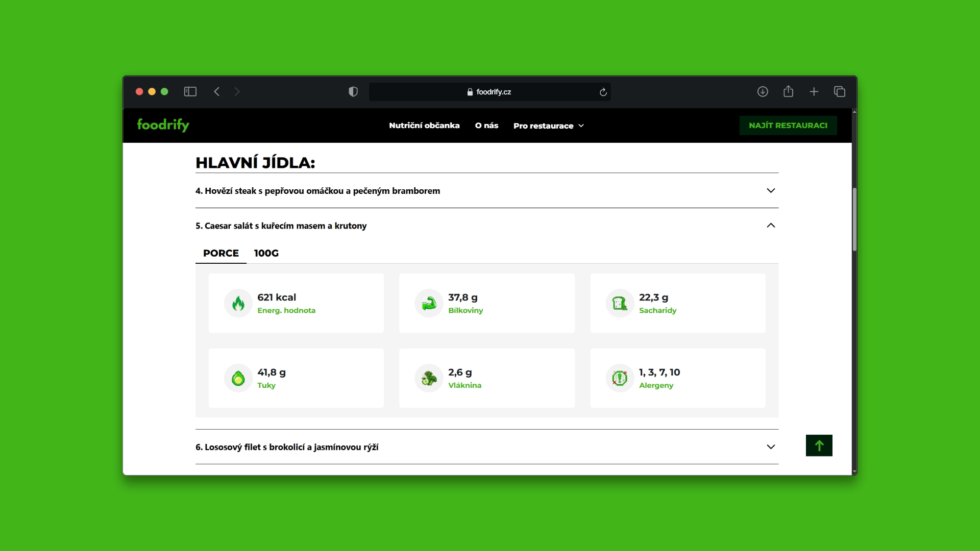Open the Pro restaurace dropdown menu
The height and width of the screenshot is (551, 980).
(x=549, y=126)
